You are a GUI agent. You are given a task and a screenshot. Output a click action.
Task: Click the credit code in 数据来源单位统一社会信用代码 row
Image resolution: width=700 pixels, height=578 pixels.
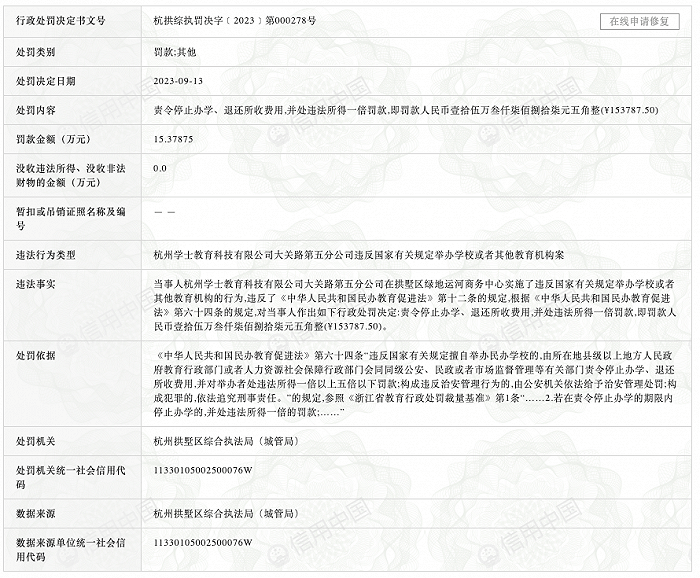tap(203, 542)
